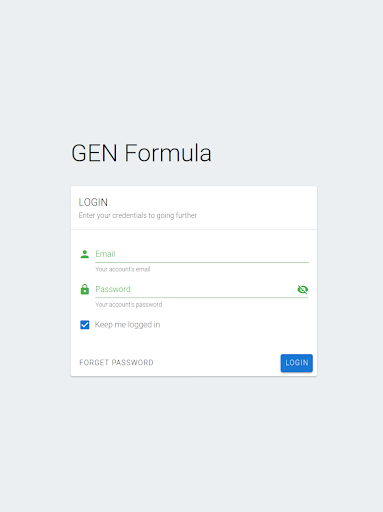Click the 'Your account's password' hint text
The height and width of the screenshot is (512, 383).
(129, 305)
